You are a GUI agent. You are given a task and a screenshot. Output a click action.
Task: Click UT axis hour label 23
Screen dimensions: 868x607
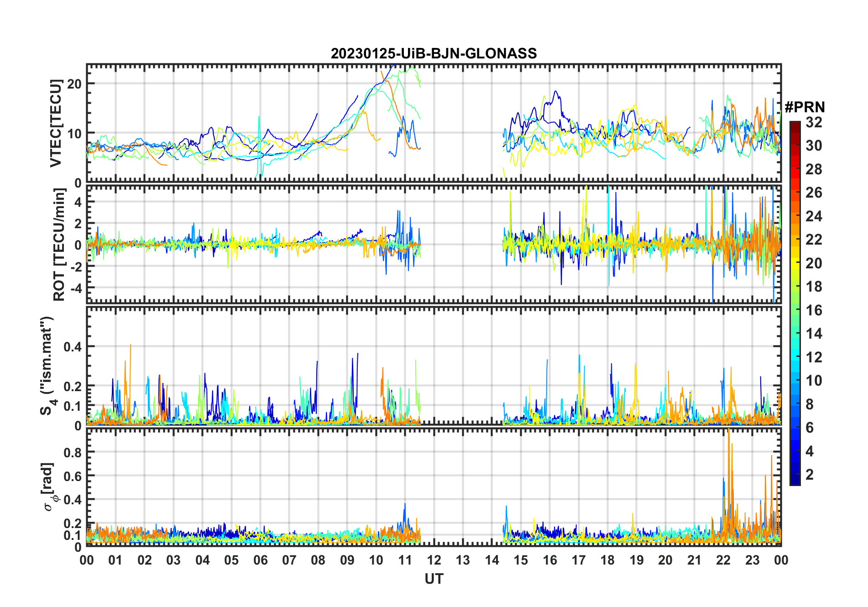click(x=753, y=560)
